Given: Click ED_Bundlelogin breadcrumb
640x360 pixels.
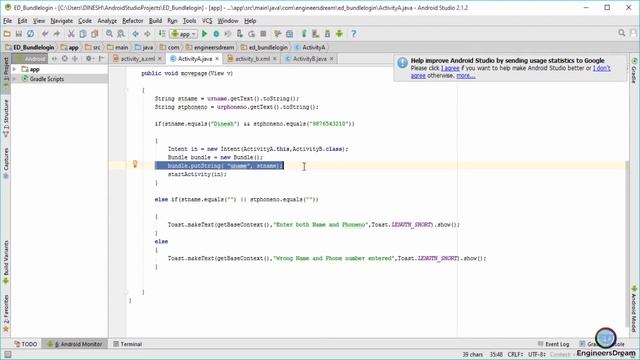Looking at the screenshot, I should click(29, 47).
